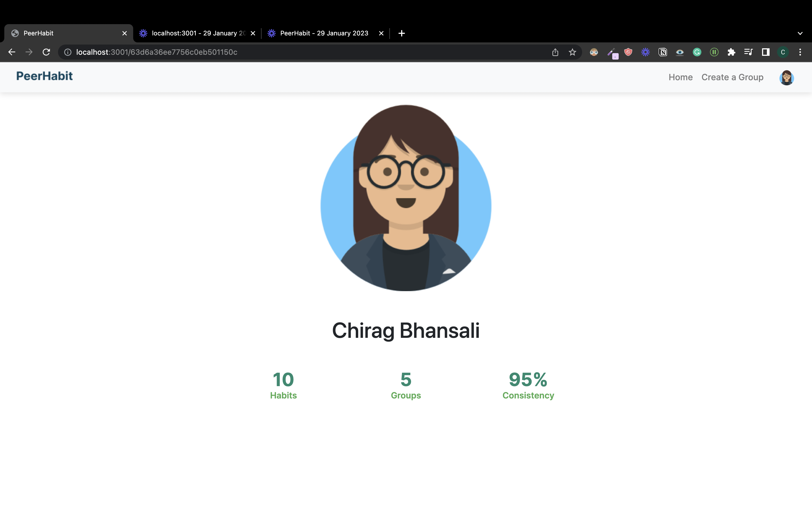Go to Home link
This screenshot has width=812, height=527.
click(680, 77)
